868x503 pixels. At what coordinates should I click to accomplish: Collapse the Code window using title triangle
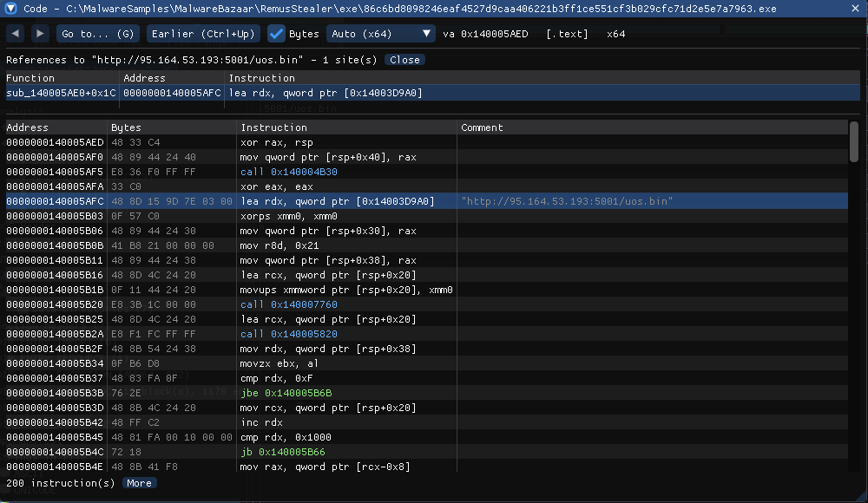[x=10, y=9]
